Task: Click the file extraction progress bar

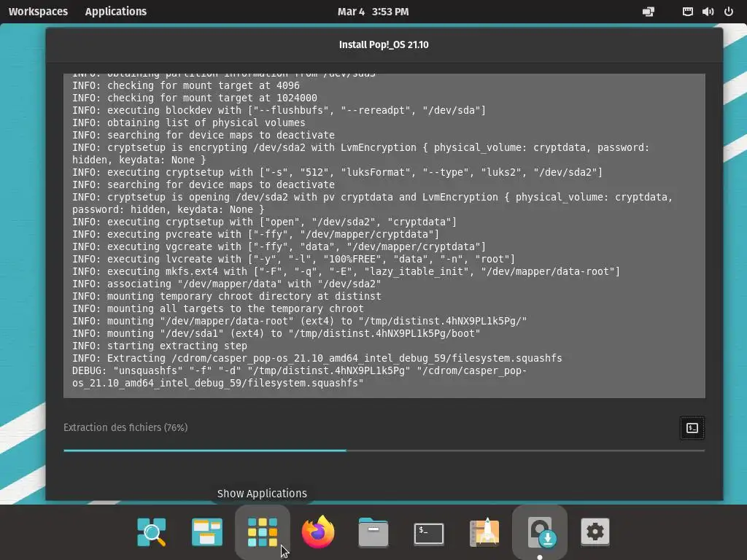Action: pos(384,450)
